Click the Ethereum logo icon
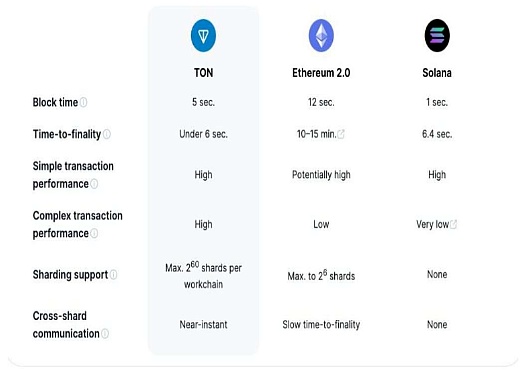 point(321,35)
